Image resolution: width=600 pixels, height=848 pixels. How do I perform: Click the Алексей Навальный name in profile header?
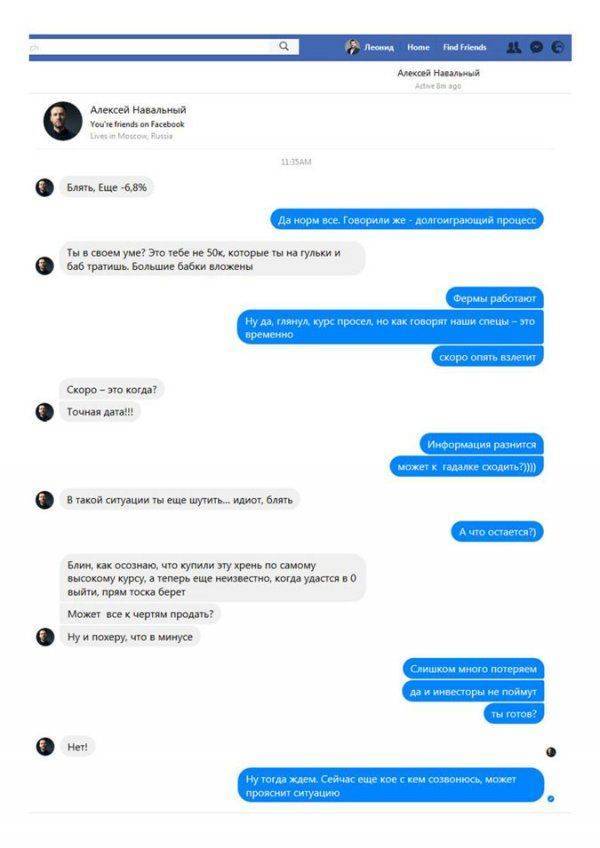[x=138, y=110]
